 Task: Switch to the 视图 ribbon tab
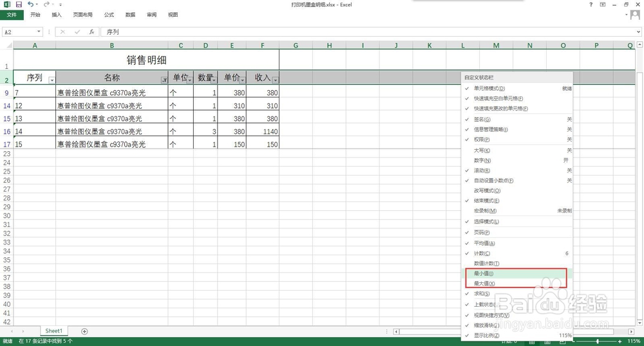[173, 15]
